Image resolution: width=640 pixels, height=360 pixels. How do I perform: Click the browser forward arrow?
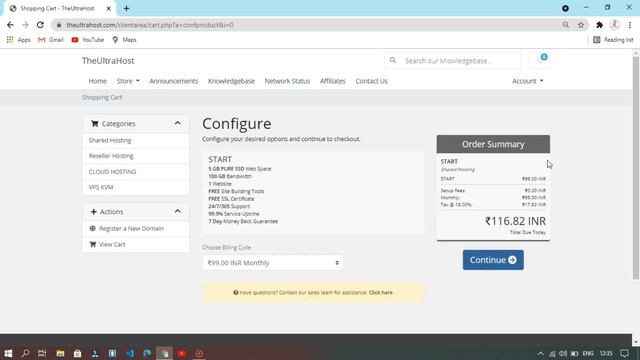click(x=25, y=25)
